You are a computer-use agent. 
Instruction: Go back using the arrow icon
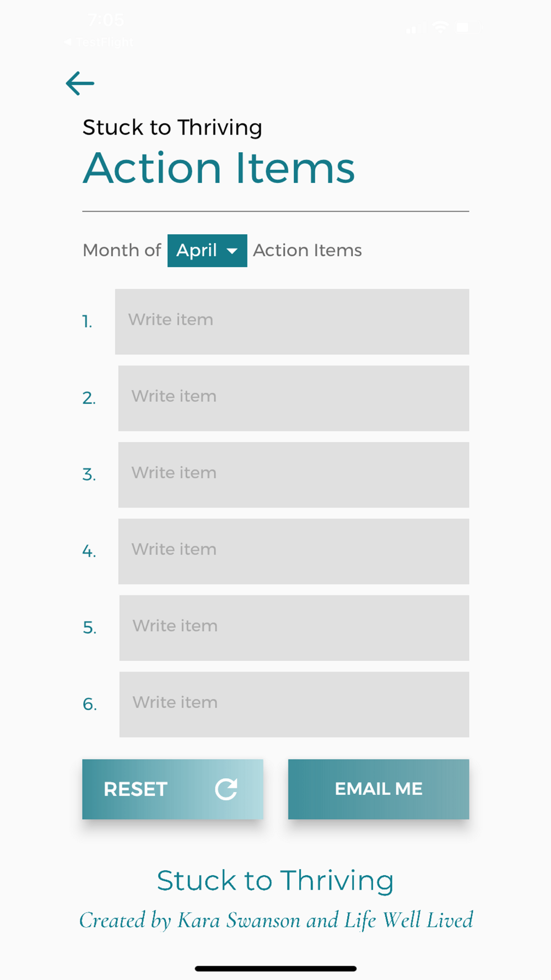[x=80, y=83]
